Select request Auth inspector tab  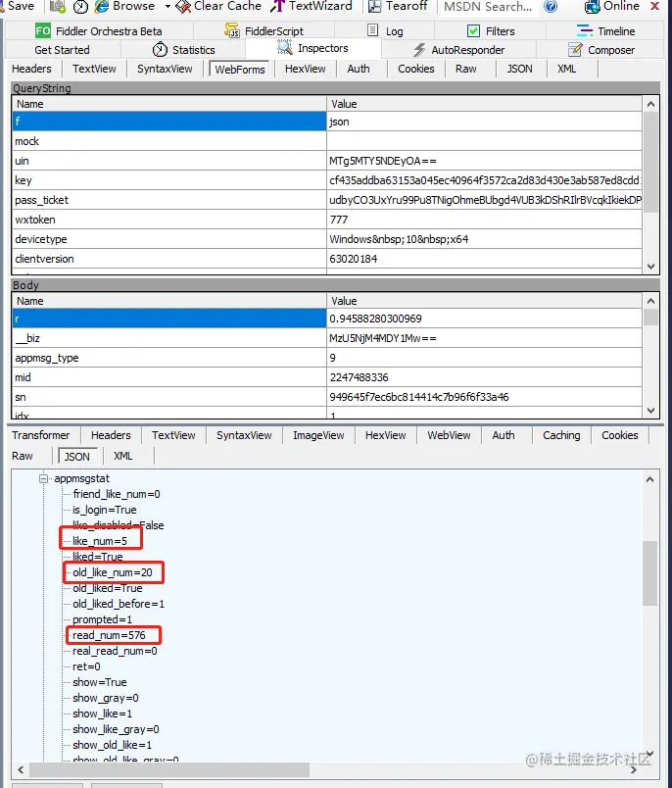tap(359, 69)
